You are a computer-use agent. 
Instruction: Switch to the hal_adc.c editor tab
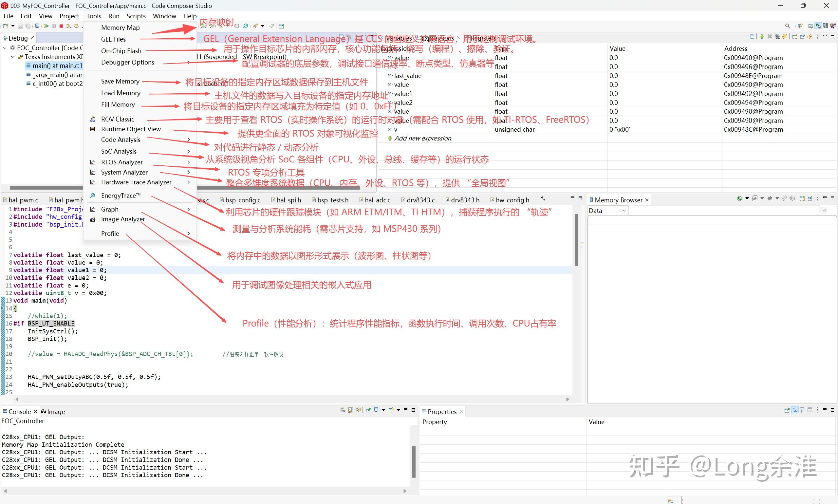(x=375, y=200)
